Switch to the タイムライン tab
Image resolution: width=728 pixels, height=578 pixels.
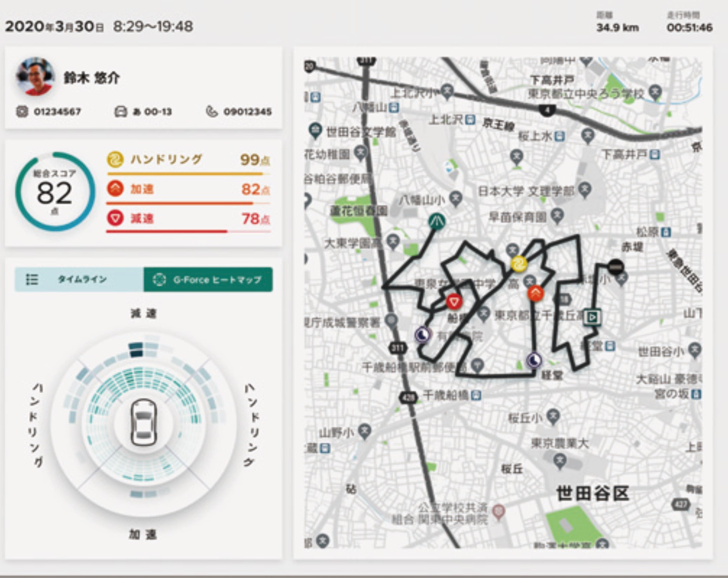click(x=79, y=279)
